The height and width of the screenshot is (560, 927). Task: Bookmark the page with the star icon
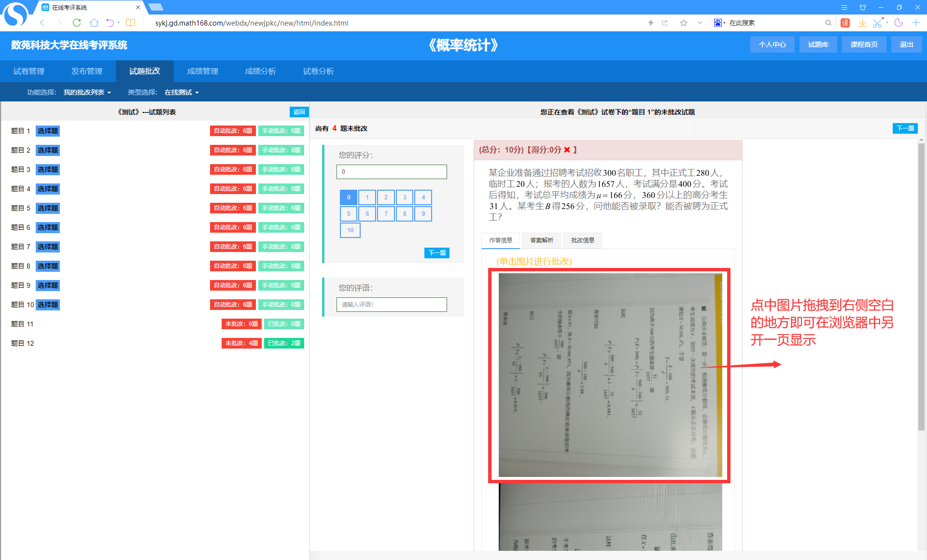684,23
